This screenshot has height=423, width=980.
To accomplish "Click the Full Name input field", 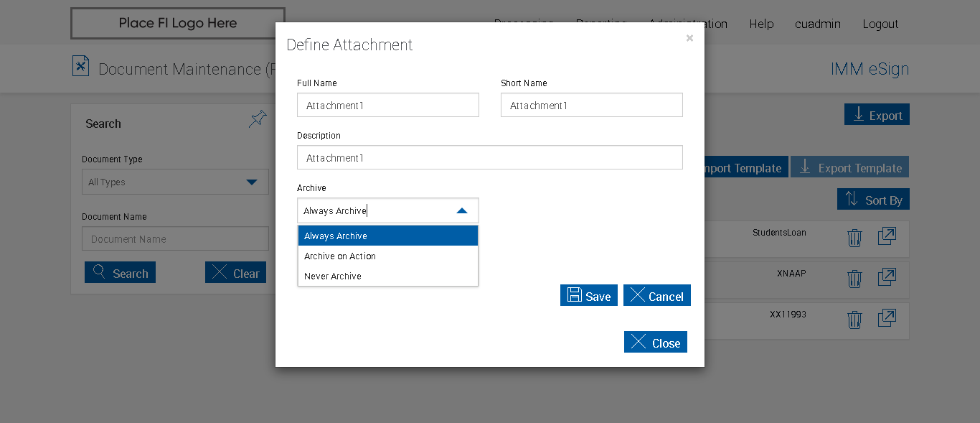I will pos(387,106).
